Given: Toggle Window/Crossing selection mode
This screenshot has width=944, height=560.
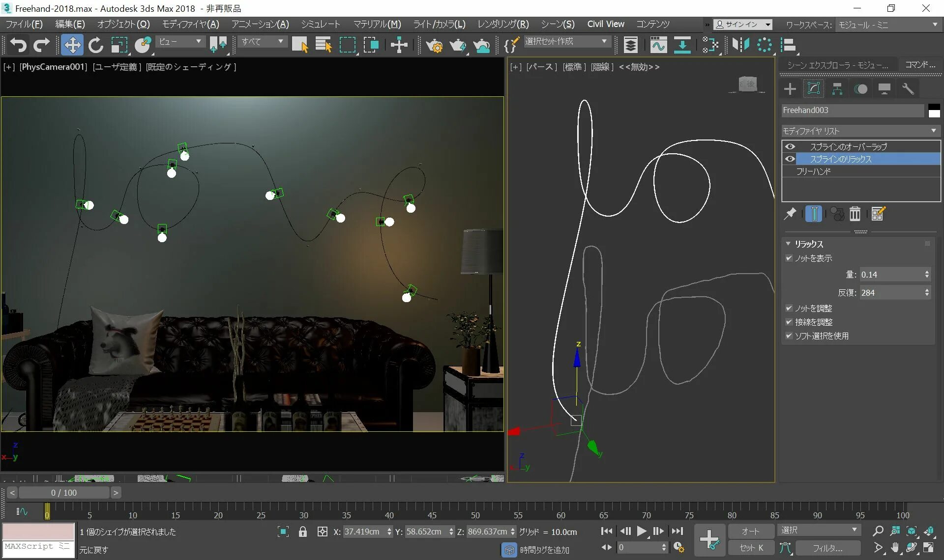Looking at the screenshot, I should pos(371,45).
